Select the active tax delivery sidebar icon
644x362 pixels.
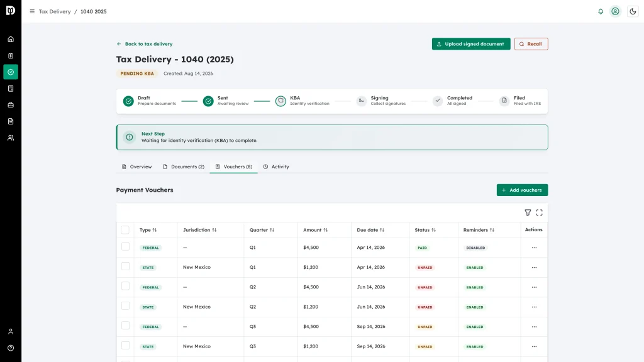point(11,72)
